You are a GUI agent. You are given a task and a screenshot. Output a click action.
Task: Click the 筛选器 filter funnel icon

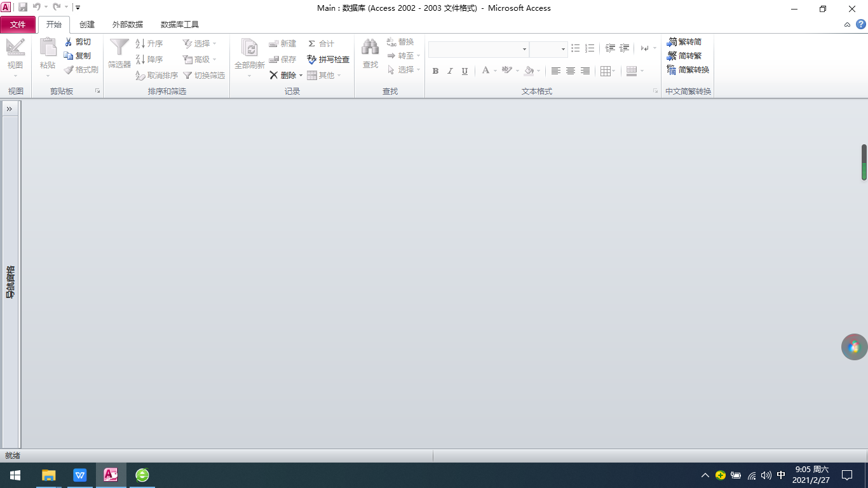(x=119, y=48)
